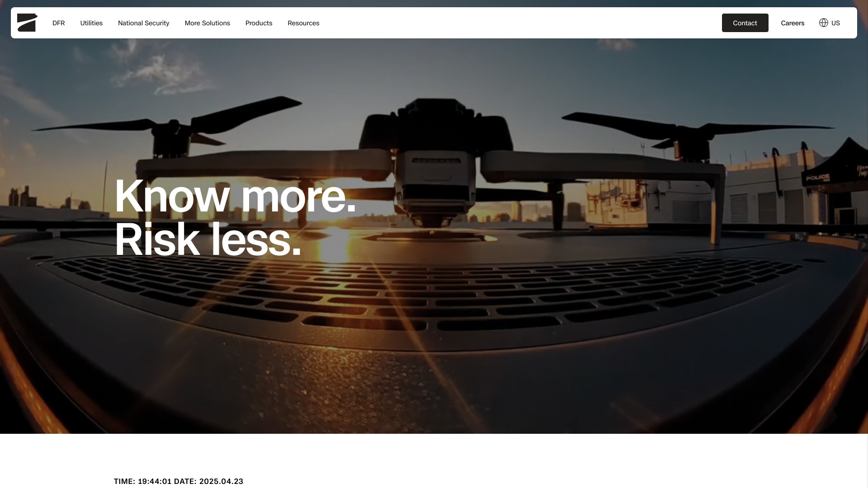Image resolution: width=868 pixels, height=488 pixels.
Task: Click the TIME 19:44:01 readout
Action: click(x=142, y=481)
